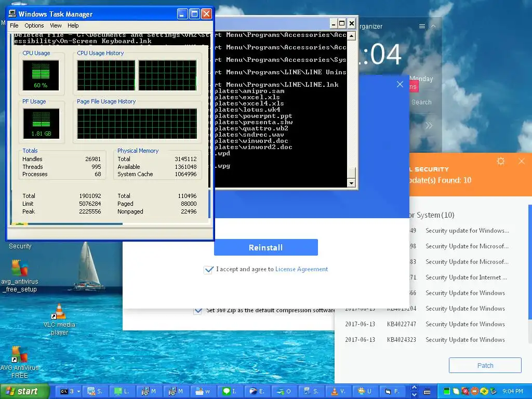Viewport: 532px width, 399px height.
Task: Click the Windows Start button
Action: point(24,392)
